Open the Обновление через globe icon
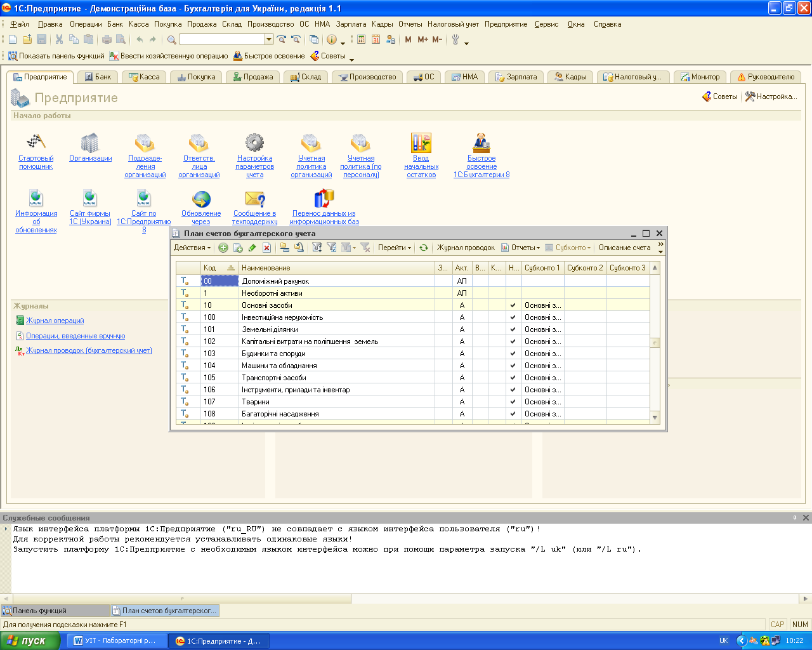The height and width of the screenshot is (650, 812). click(201, 199)
